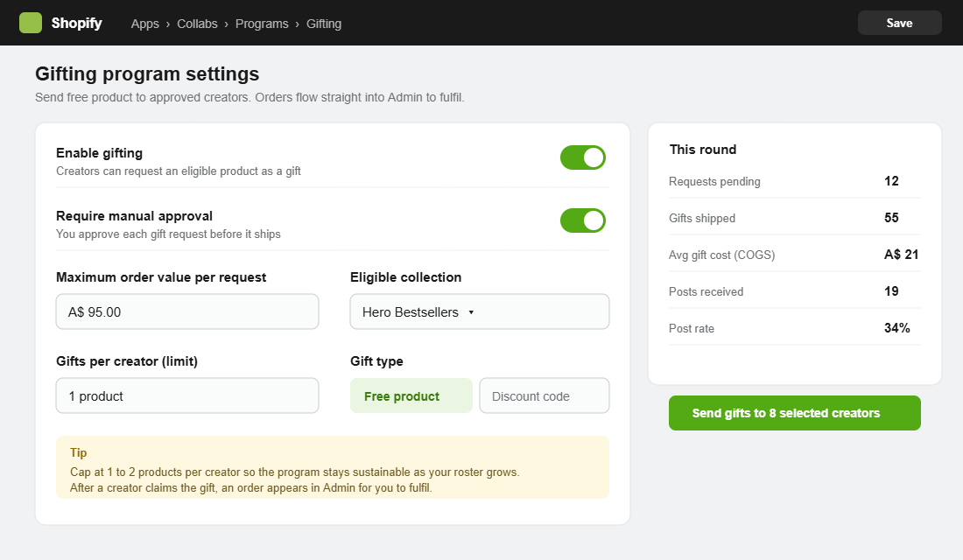
Task: Navigate to the Programs breadcrumb
Action: [x=262, y=24]
